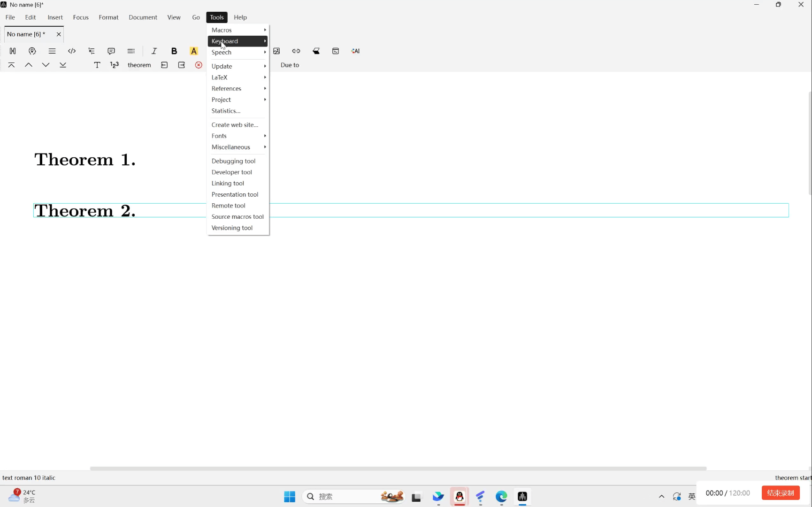The height and width of the screenshot is (507, 812).
Task: Click the insert image icon
Action: 276,51
